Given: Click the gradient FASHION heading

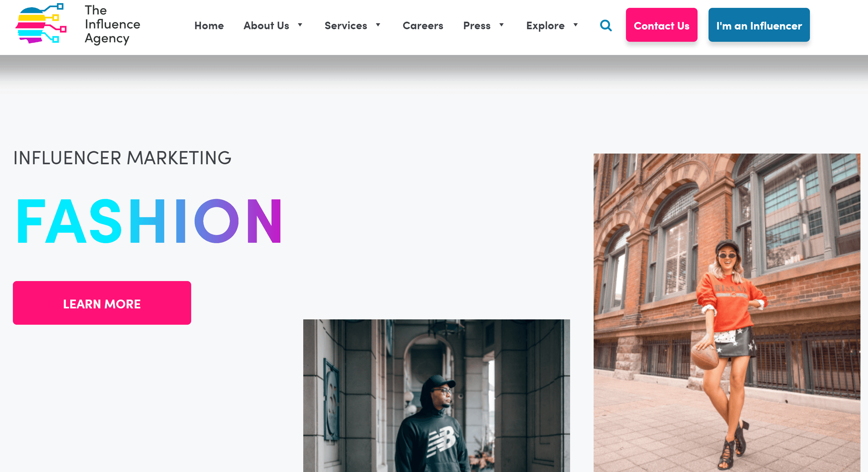Looking at the screenshot, I should pos(148,221).
